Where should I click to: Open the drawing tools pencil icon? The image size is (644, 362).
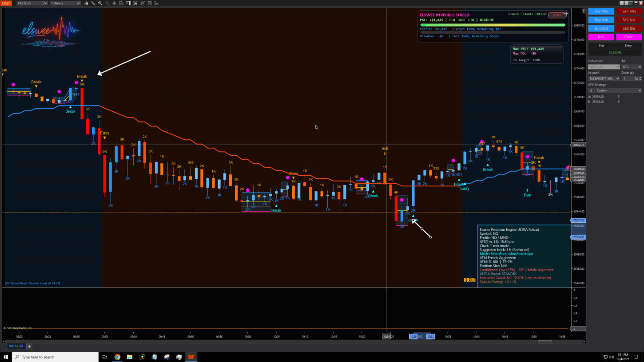click(x=92, y=3)
